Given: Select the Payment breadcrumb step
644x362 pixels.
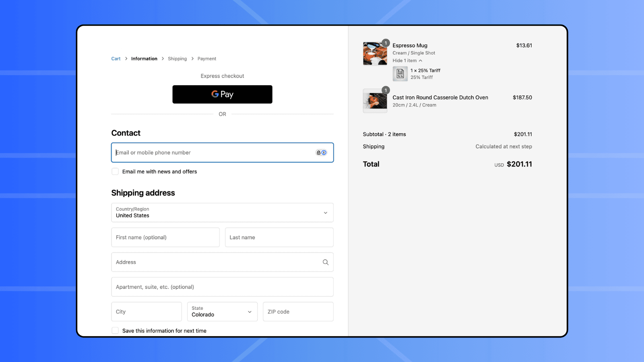Looking at the screenshot, I should [206, 59].
